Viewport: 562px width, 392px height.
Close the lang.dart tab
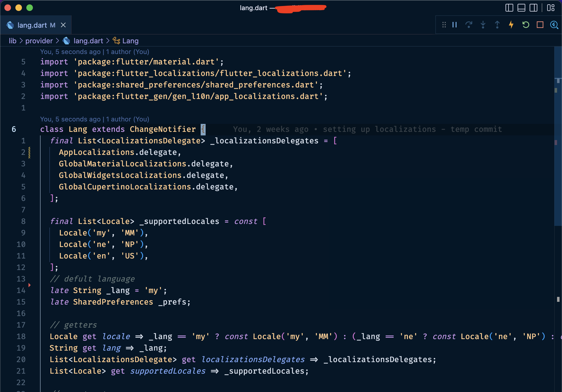coord(63,25)
